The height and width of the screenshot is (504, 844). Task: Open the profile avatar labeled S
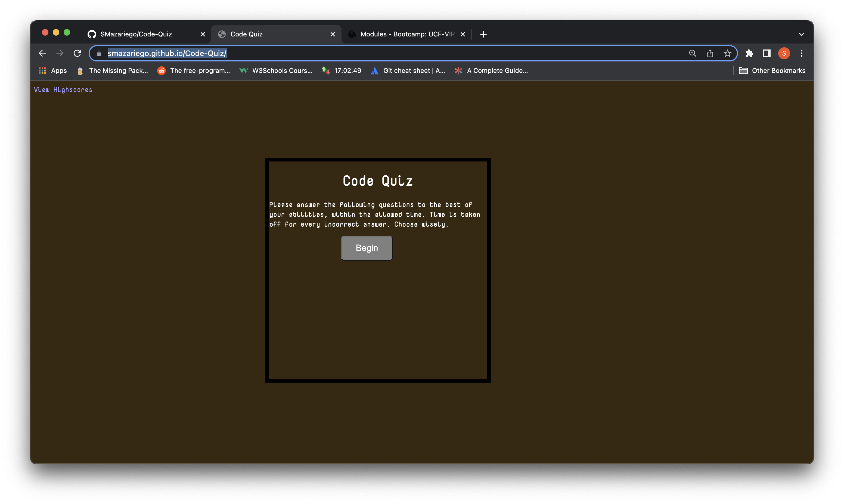click(x=784, y=53)
